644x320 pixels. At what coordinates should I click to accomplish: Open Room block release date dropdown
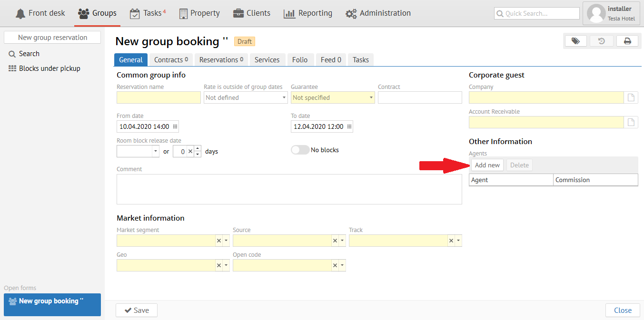coord(156,152)
